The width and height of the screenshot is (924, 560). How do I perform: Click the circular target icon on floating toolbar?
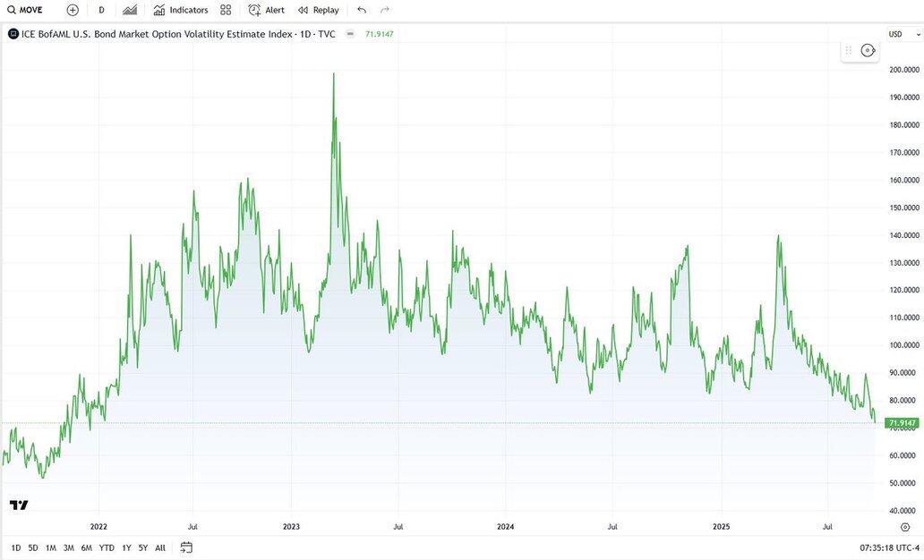point(868,51)
